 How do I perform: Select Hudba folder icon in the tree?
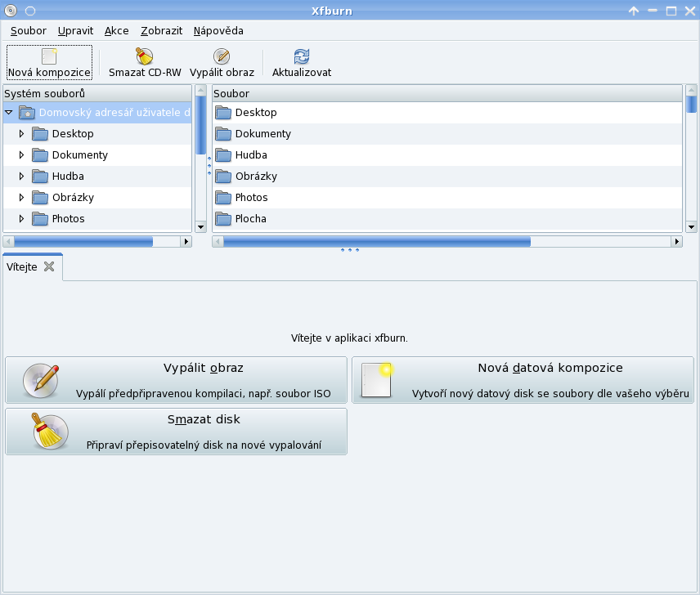40,177
